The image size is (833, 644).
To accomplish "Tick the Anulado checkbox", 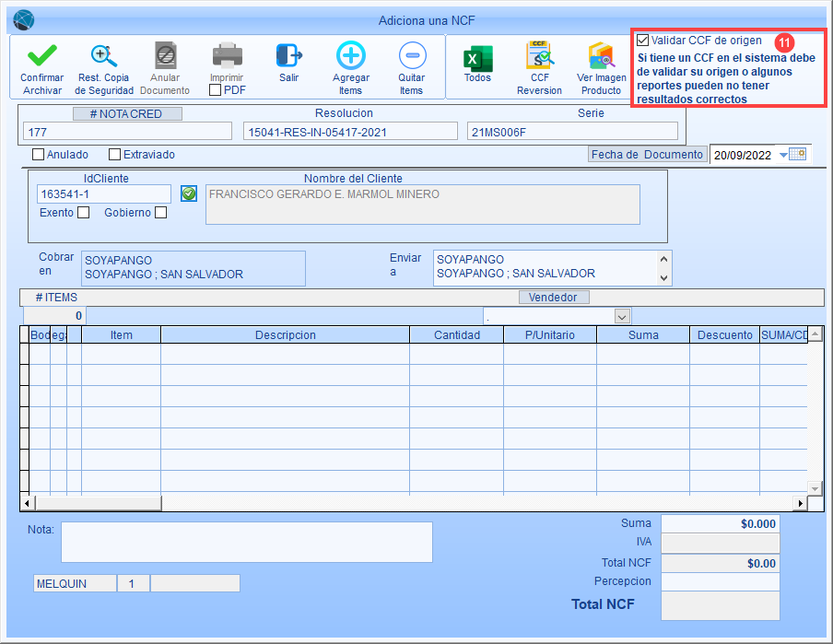I will pos(39,155).
